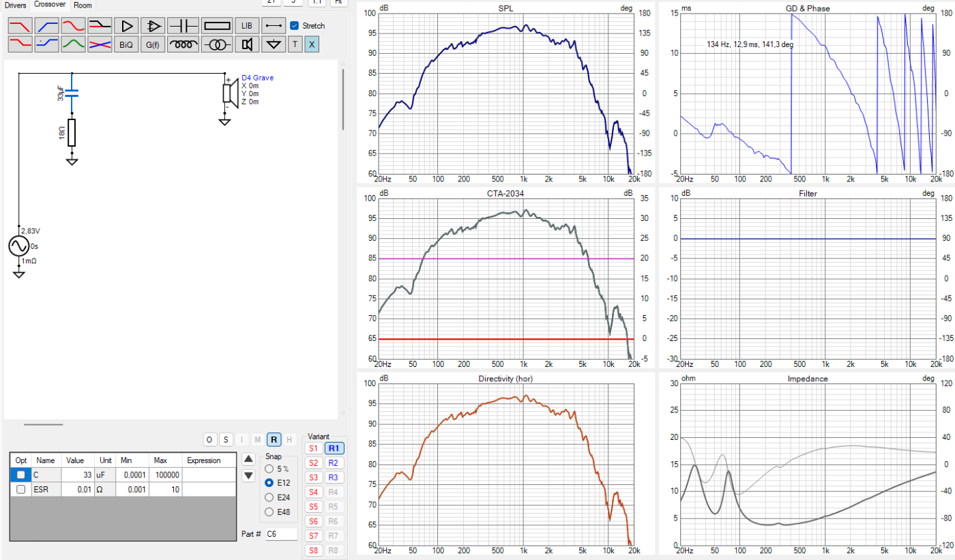The height and width of the screenshot is (560, 955).
Task: Switch to the Room tab
Action: tap(83, 5)
